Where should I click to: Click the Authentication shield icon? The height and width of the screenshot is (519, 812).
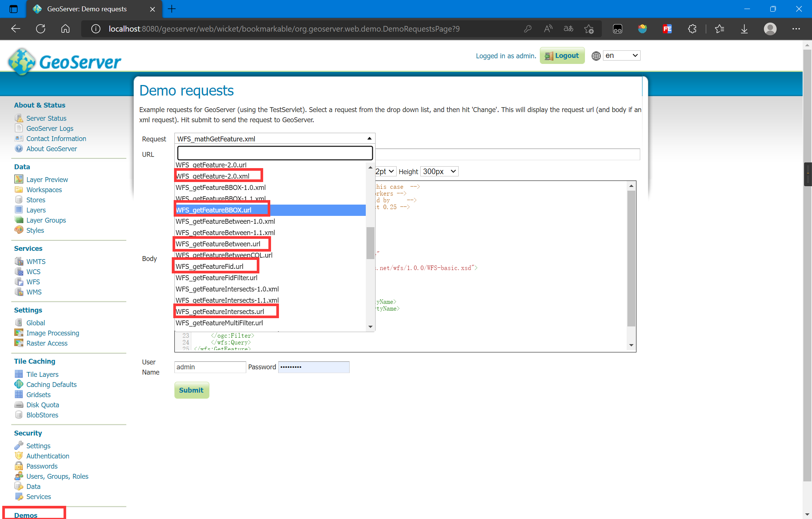(19, 456)
